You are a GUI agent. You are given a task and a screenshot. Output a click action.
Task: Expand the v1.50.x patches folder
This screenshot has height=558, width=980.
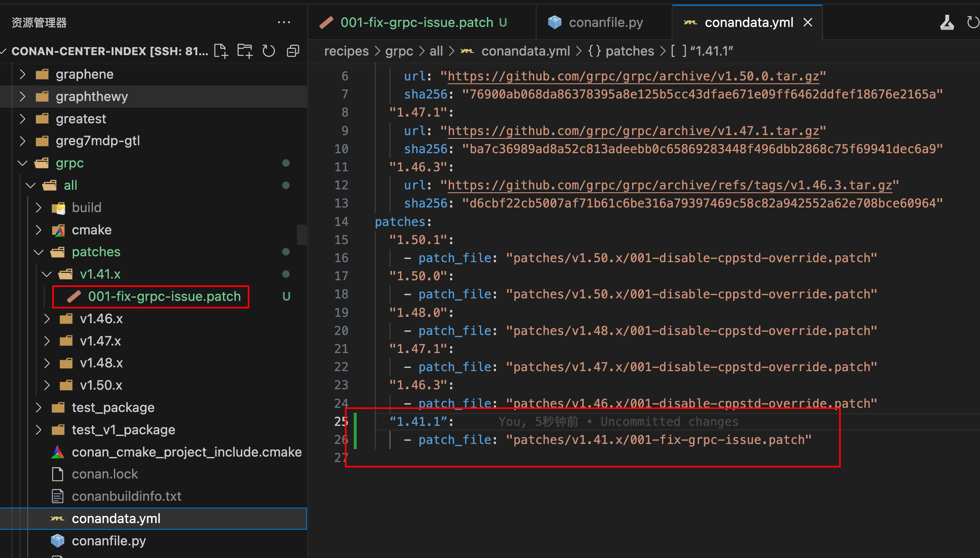tap(154, 385)
